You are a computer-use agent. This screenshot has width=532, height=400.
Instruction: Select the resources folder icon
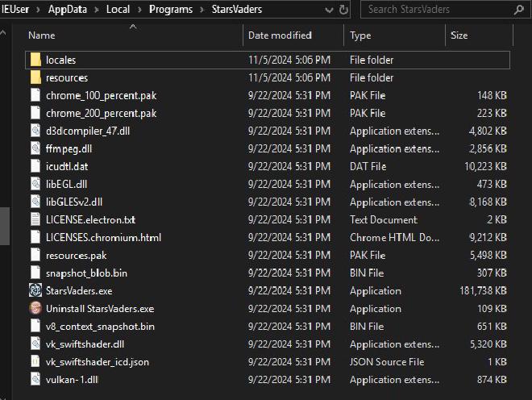(35, 77)
